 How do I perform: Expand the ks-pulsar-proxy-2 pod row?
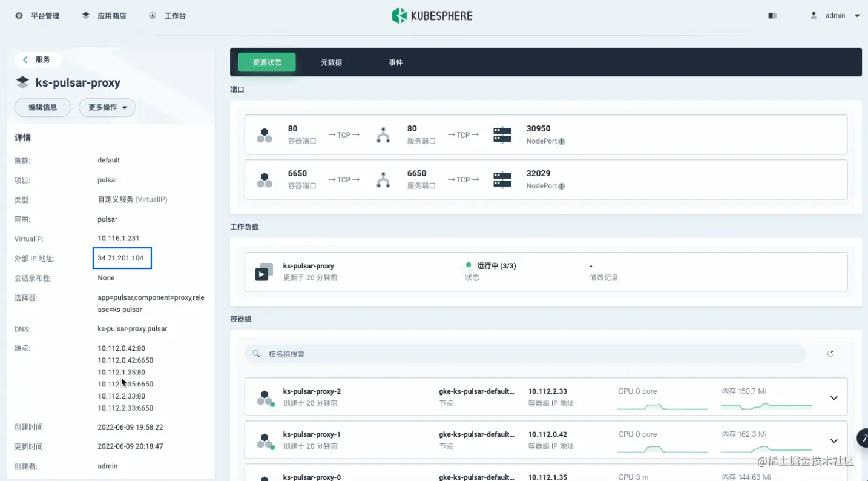click(833, 398)
